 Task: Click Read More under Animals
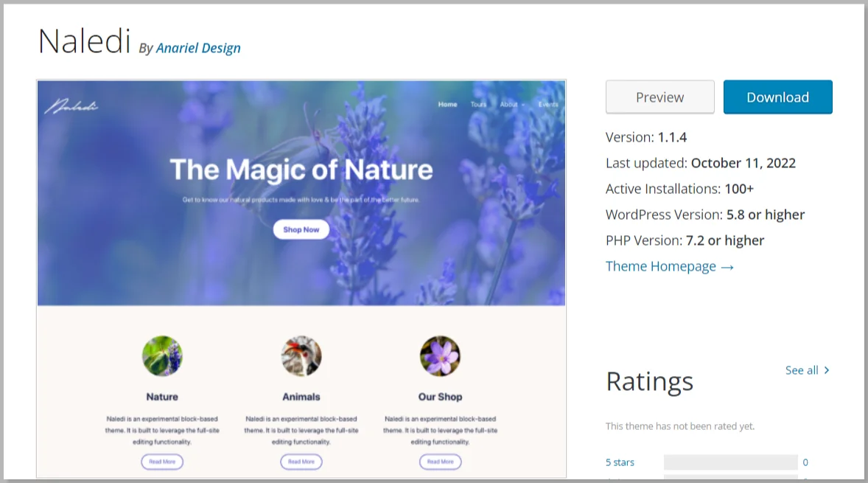[301, 462]
